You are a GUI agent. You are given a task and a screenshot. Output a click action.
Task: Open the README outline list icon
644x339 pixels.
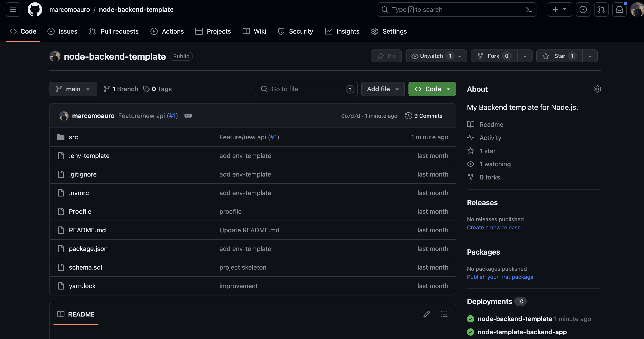[444, 314]
